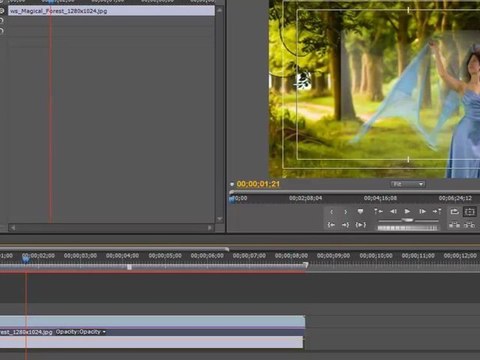Click the timeline playhead handle

(26, 259)
